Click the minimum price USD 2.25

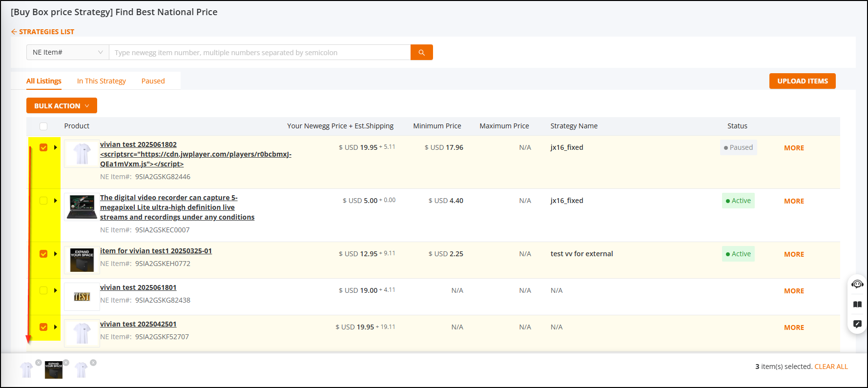(x=446, y=254)
